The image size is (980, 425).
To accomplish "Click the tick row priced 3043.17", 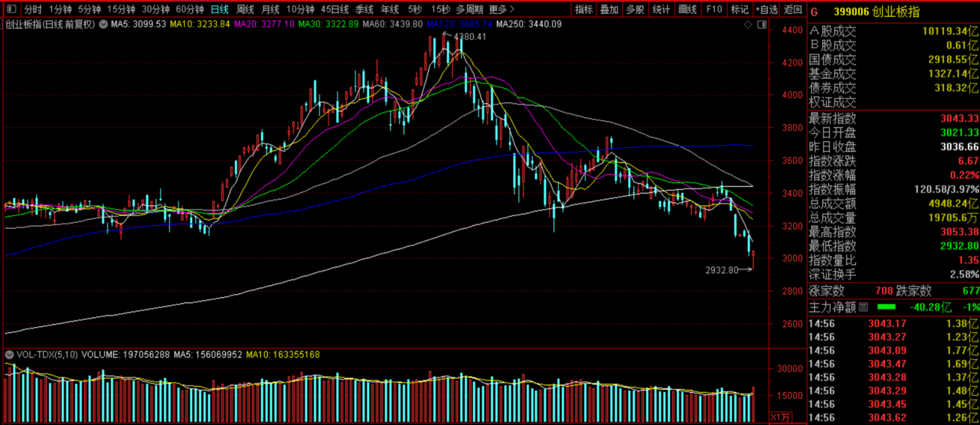I will (x=893, y=324).
